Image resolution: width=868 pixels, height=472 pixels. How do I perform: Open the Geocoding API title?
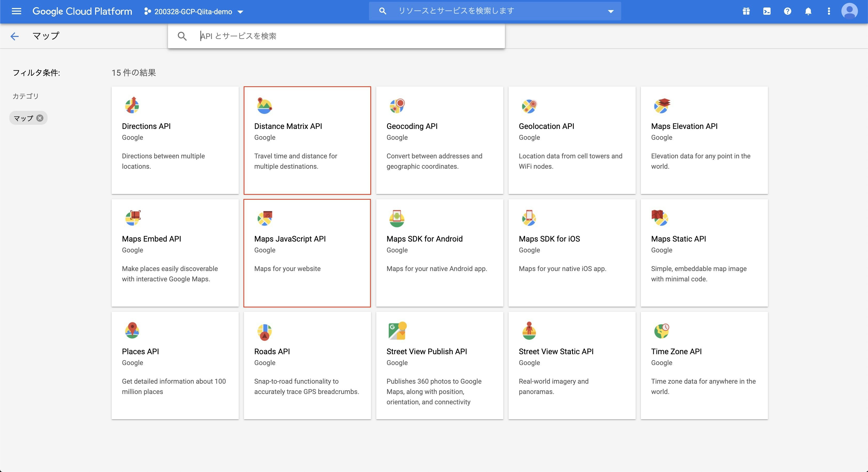(x=412, y=126)
